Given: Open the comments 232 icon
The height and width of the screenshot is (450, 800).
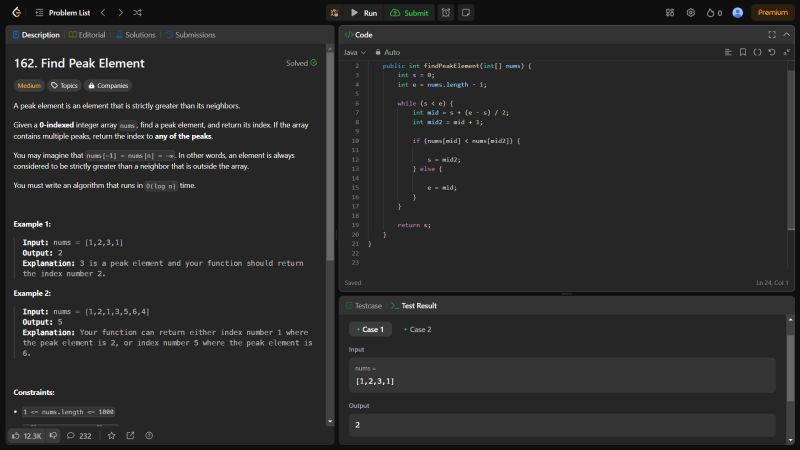Looking at the screenshot, I should (x=79, y=436).
